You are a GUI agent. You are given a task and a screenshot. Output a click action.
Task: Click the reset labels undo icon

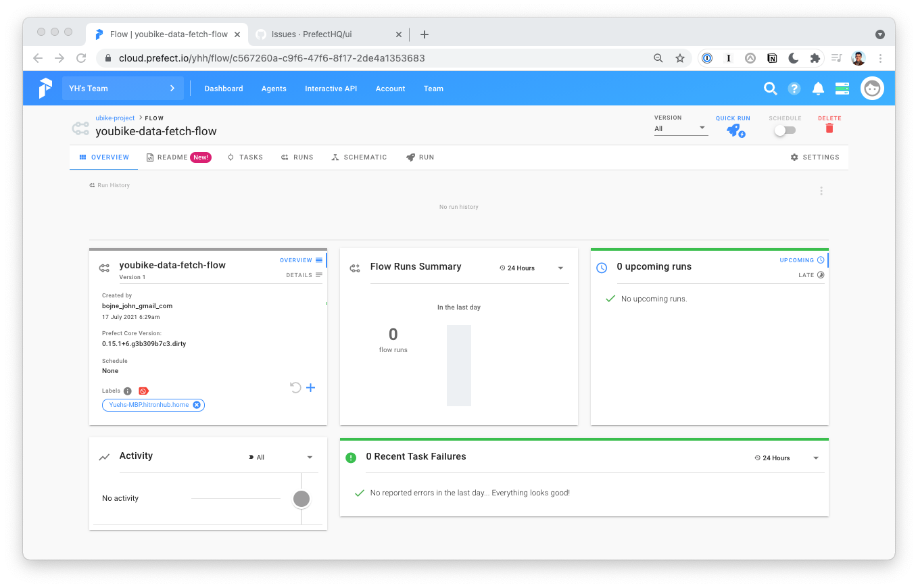click(x=295, y=387)
